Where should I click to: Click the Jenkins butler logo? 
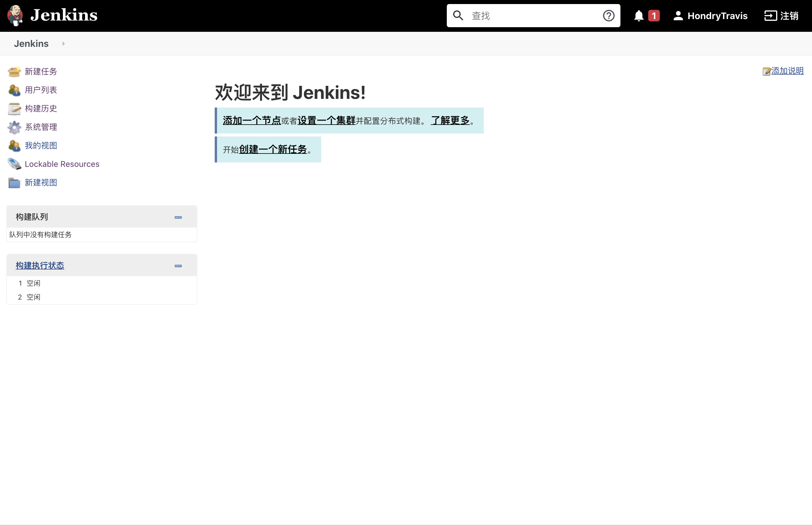[x=15, y=15]
